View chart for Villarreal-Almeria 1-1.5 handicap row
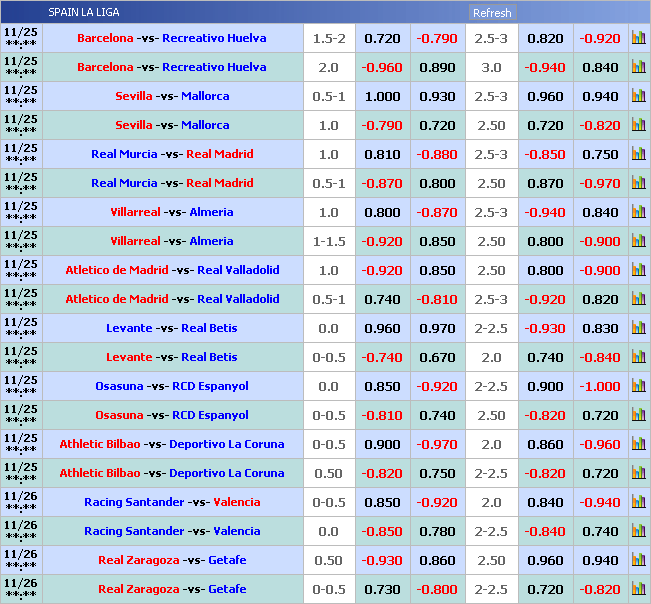 [638, 242]
